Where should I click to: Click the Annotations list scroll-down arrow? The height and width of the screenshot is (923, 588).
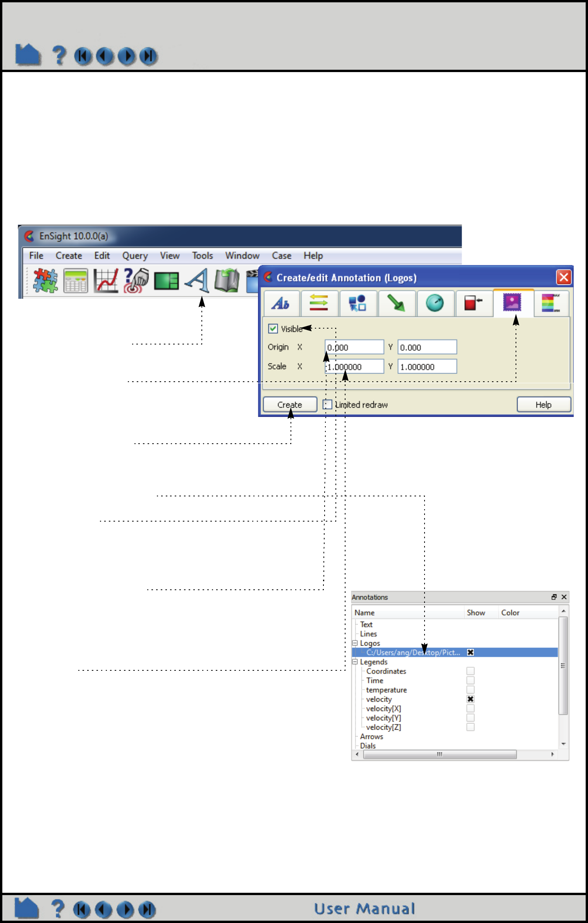[564, 744]
